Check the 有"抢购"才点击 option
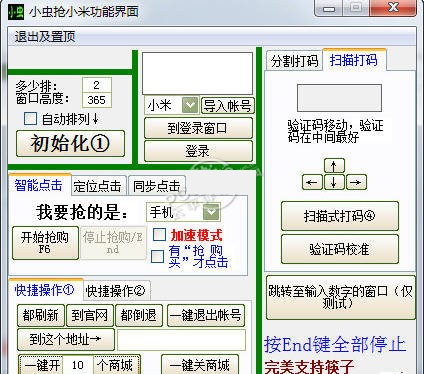The width and height of the screenshot is (424, 374). tap(157, 257)
